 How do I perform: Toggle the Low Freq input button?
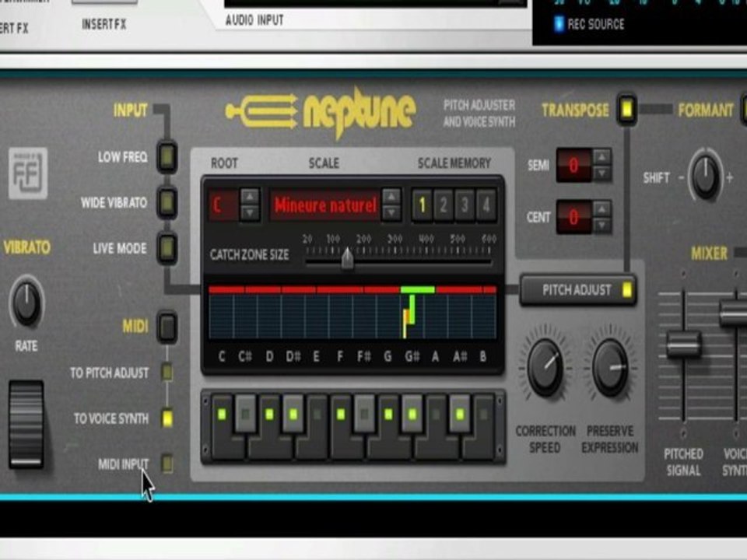click(x=167, y=156)
